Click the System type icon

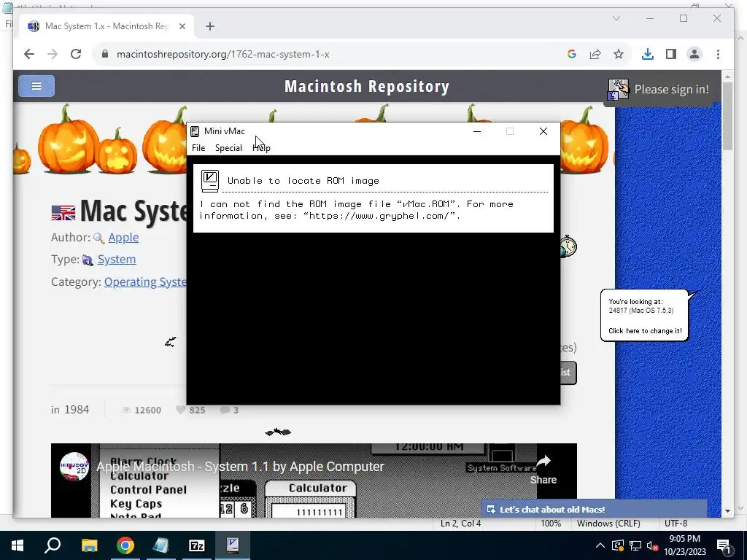pos(88,260)
